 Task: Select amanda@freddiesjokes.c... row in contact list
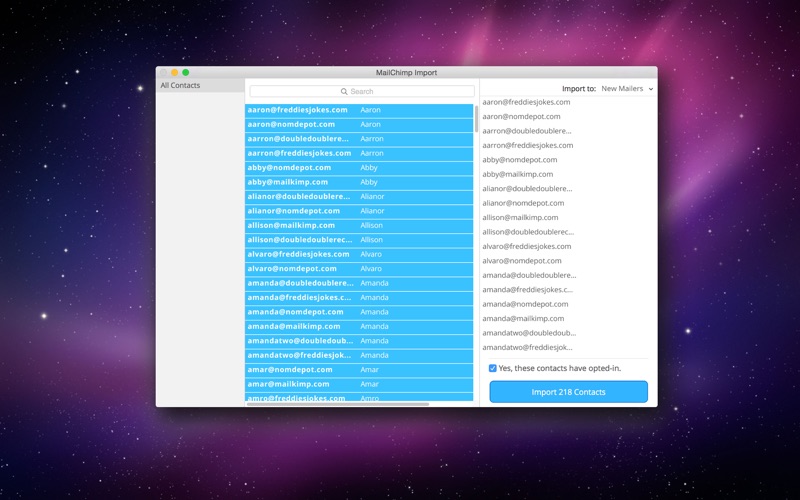click(359, 297)
